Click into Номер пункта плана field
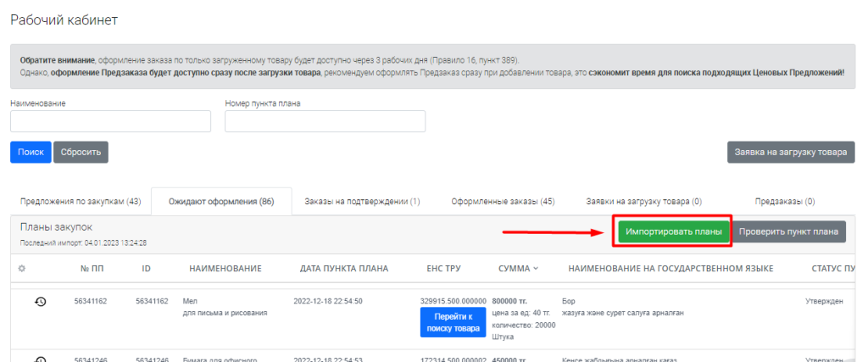868x362 pixels. [325, 122]
